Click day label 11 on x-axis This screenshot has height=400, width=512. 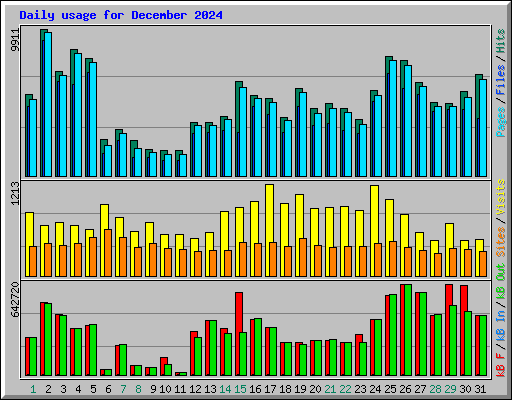pos(180,389)
